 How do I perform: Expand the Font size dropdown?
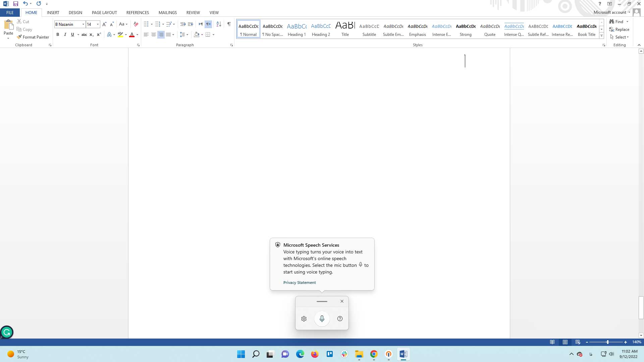(98, 24)
